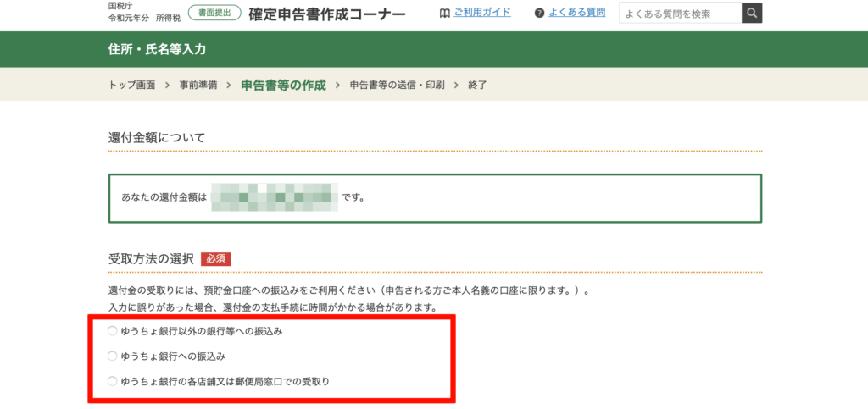868x409 pixels.
Task: Click the red 必須 badge
Action: (x=216, y=258)
